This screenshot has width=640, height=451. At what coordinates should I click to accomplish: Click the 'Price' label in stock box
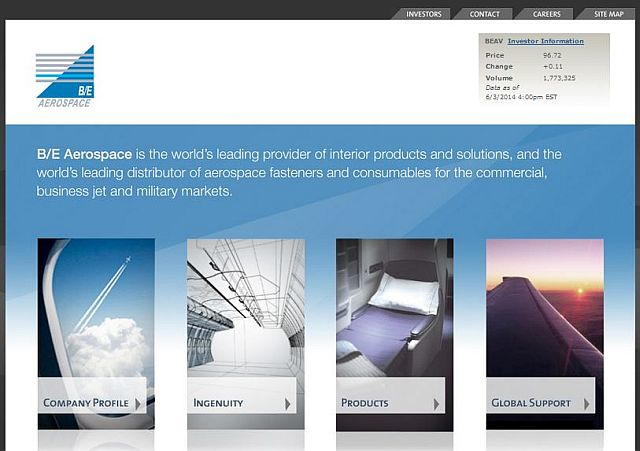(495, 56)
